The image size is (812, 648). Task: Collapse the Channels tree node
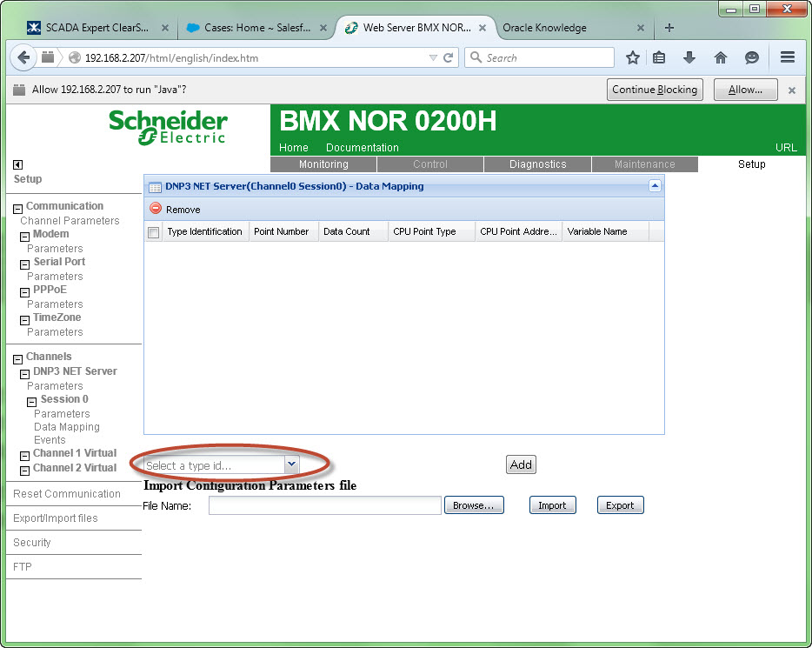(17, 359)
